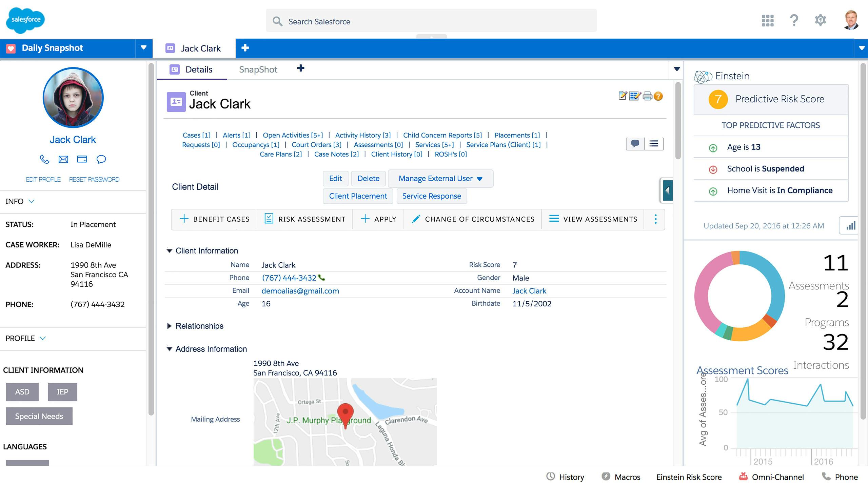Click the Service Response button

click(432, 196)
